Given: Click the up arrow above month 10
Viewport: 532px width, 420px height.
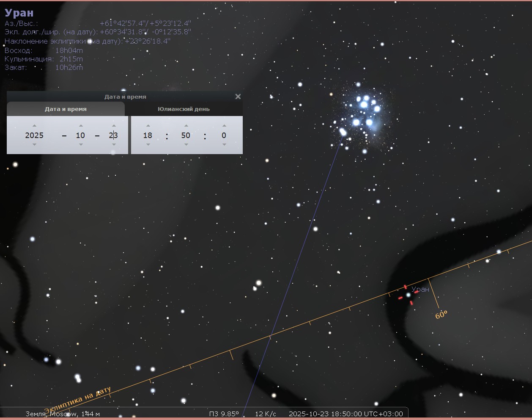Looking at the screenshot, I should point(81,126).
